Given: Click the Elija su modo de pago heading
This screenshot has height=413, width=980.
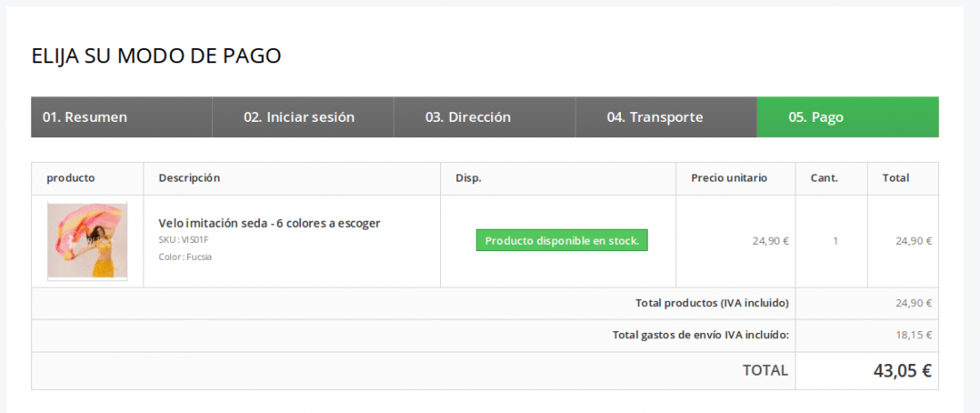Looking at the screenshot, I should click(156, 55).
